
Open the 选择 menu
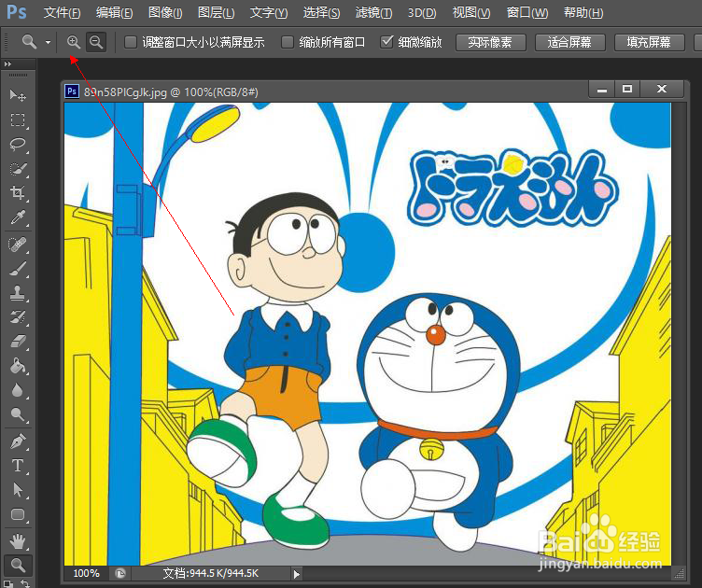click(321, 12)
